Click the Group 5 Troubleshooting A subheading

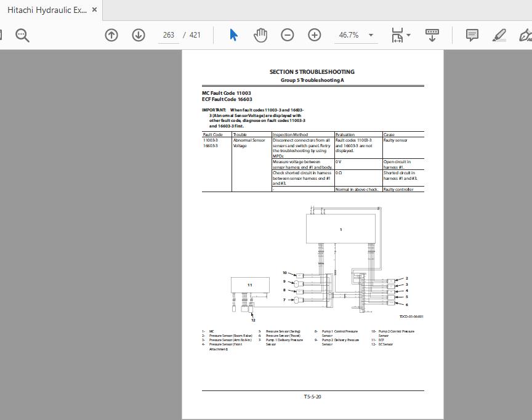point(312,80)
